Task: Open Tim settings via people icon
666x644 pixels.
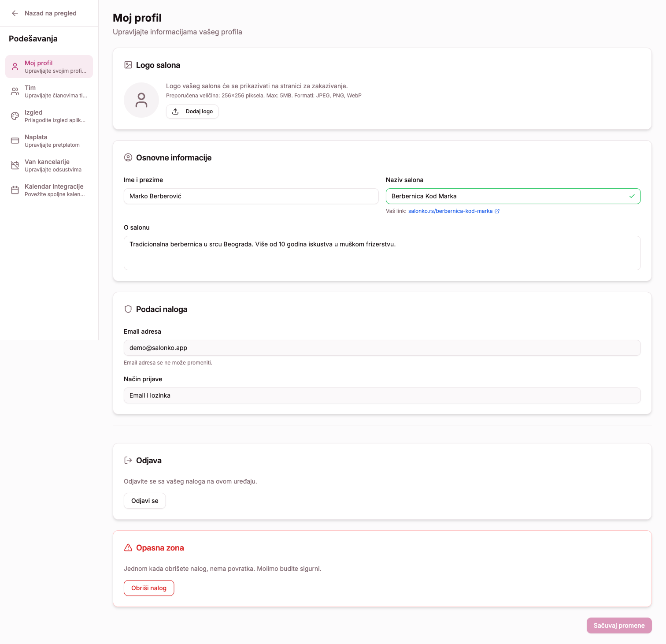Action: point(15,91)
